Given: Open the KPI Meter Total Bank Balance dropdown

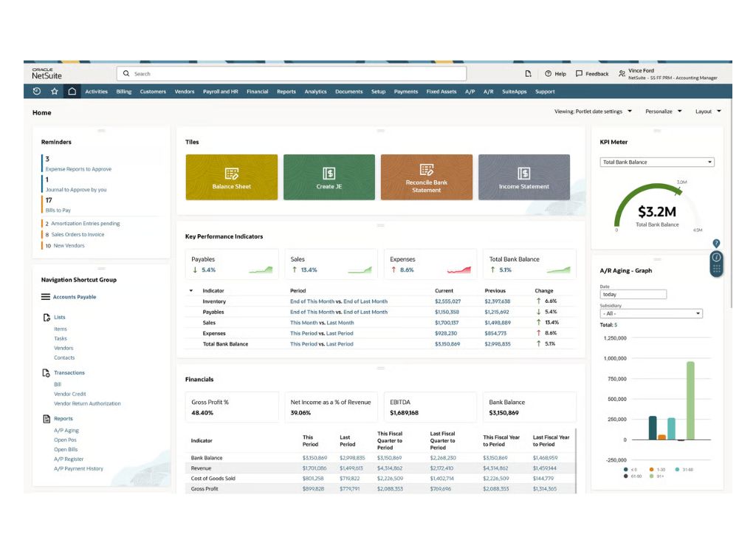Looking at the screenshot, I should point(656,162).
